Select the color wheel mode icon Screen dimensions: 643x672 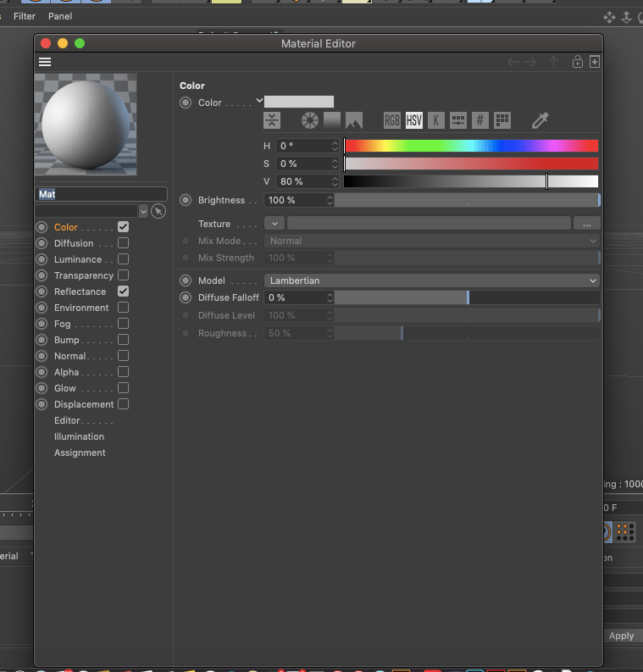310,120
